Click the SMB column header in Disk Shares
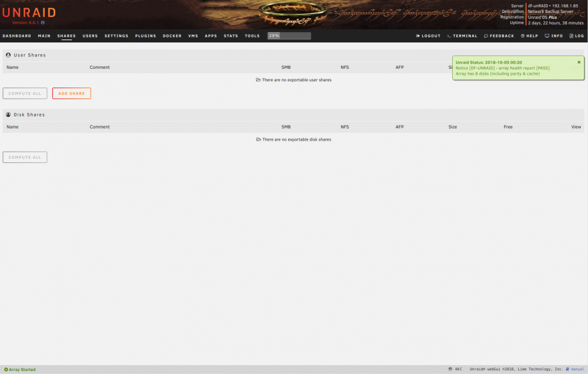The width and height of the screenshot is (588, 374). 286,127
